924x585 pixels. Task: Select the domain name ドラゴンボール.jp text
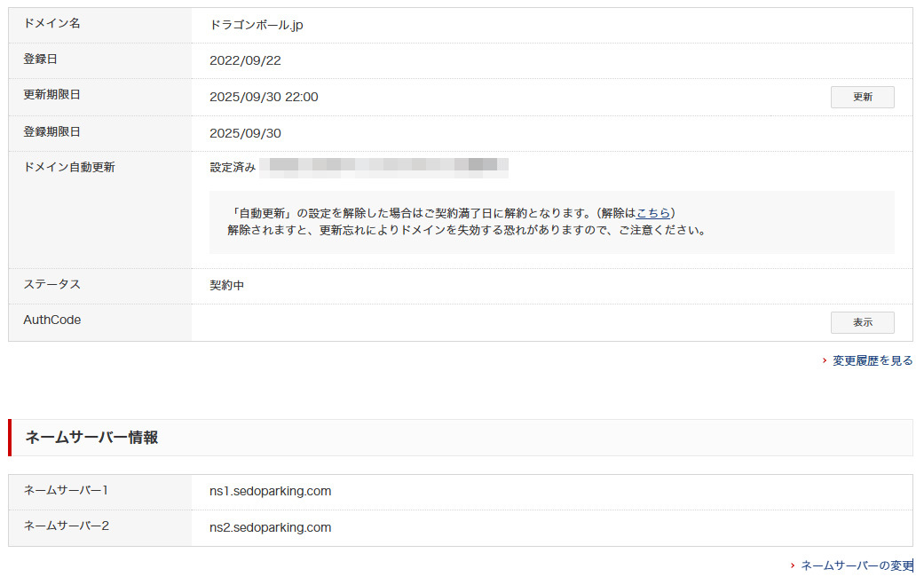pyautogui.click(x=257, y=26)
